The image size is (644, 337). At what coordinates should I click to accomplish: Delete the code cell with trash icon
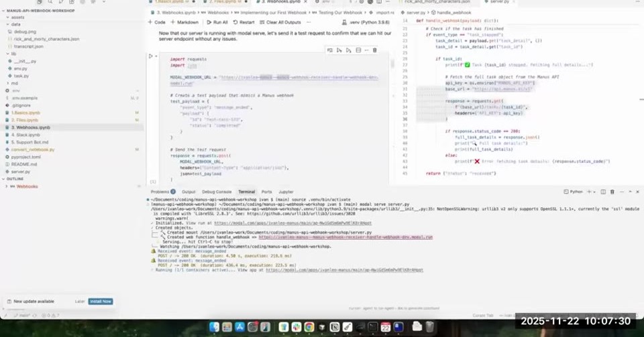(374, 50)
